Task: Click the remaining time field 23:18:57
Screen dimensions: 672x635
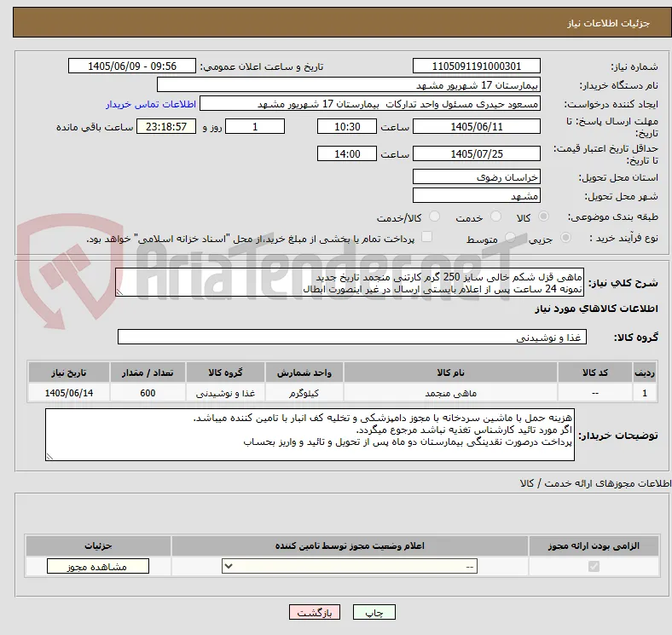Action: click(166, 127)
